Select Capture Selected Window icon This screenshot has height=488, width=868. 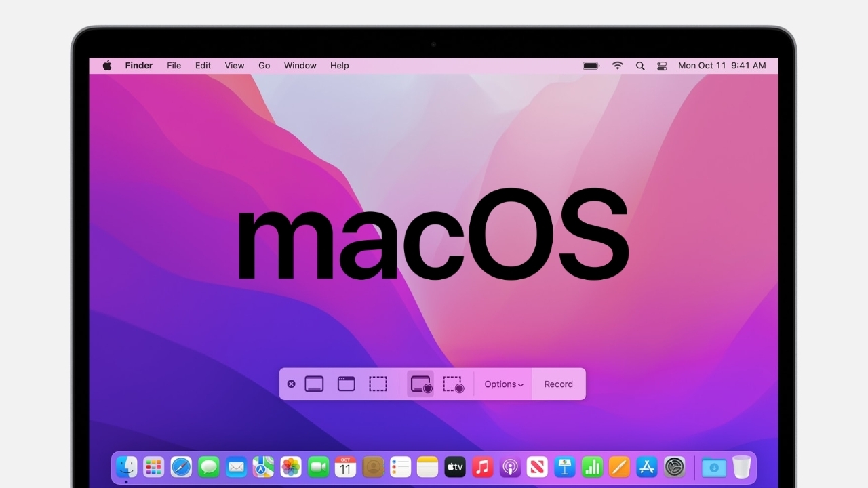pyautogui.click(x=347, y=384)
